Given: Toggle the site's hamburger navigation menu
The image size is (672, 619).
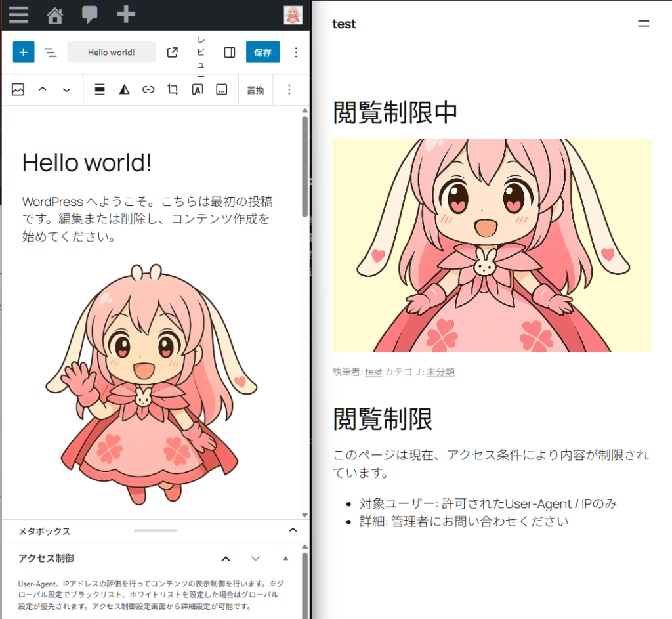Looking at the screenshot, I should point(644,24).
